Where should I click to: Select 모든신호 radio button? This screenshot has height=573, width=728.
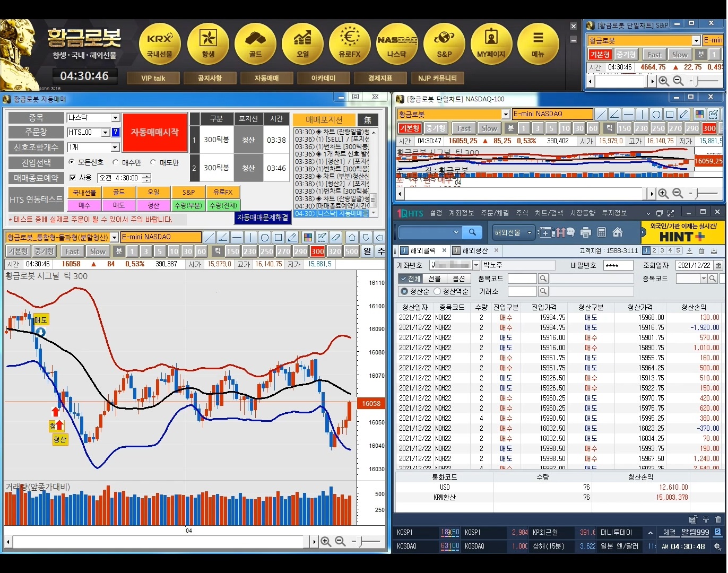72,162
